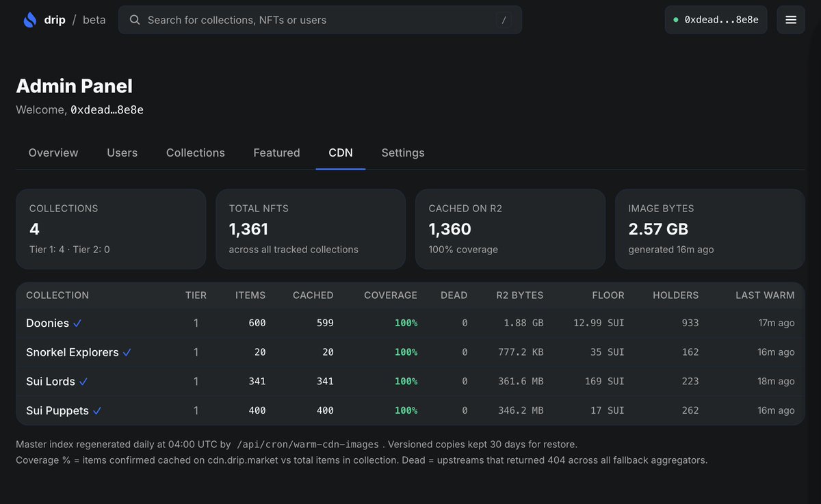Click Sui Lords last warm 18m ago
The image size is (821, 504).
777,381
